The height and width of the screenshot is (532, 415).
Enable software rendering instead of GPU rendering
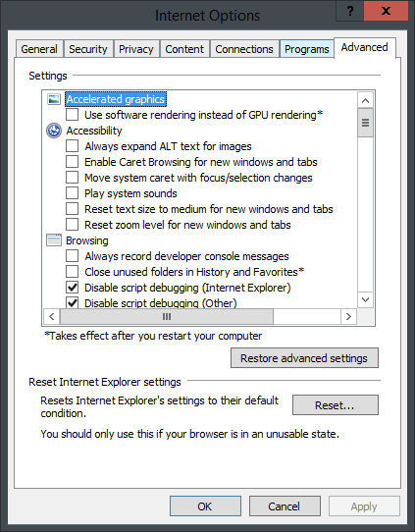[72, 115]
